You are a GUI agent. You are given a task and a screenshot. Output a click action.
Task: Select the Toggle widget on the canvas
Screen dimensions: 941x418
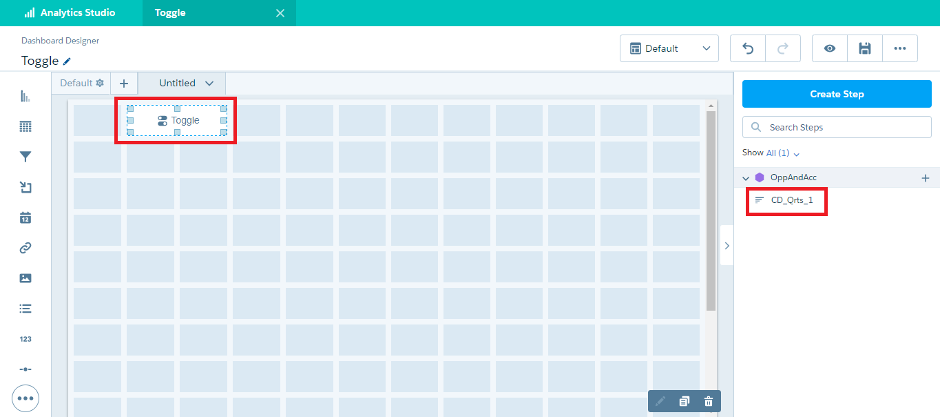click(x=176, y=121)
